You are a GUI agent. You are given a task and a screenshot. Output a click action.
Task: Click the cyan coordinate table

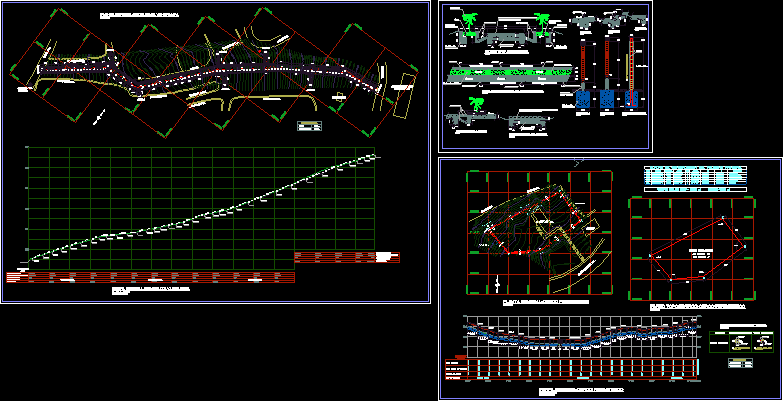click(x=696, y=177)
